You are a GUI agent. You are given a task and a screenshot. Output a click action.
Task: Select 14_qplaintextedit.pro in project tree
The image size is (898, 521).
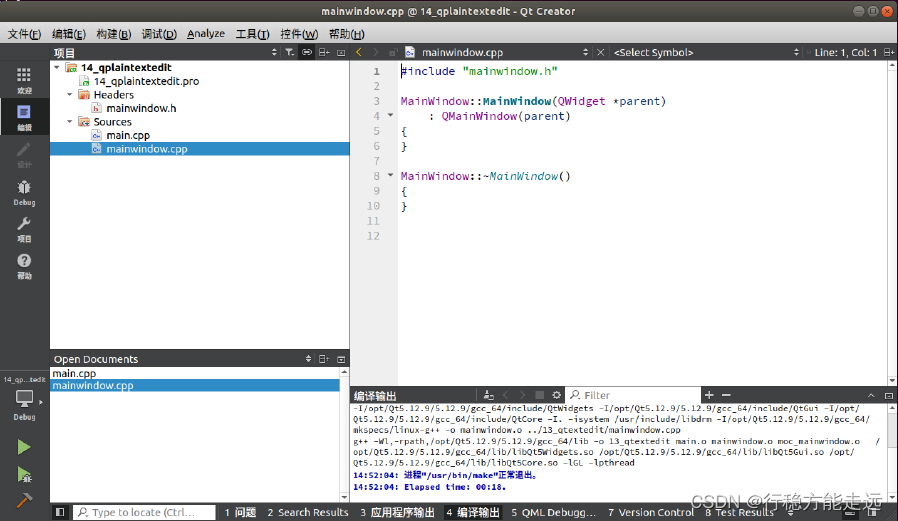[x=146, y=81]
